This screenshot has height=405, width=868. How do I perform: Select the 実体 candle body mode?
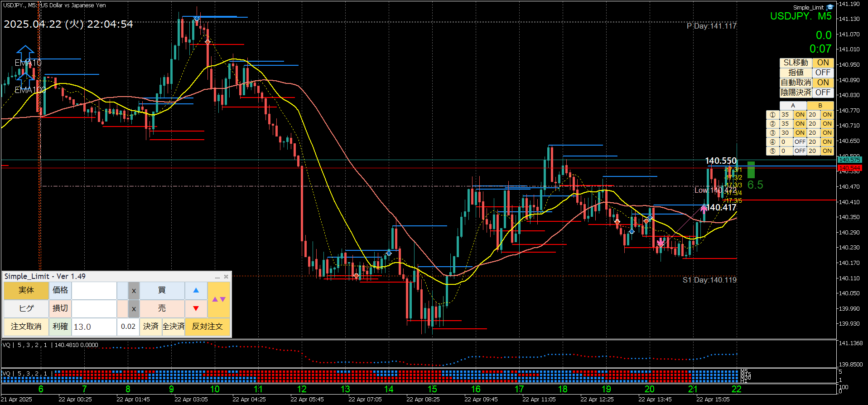[26, 290]
